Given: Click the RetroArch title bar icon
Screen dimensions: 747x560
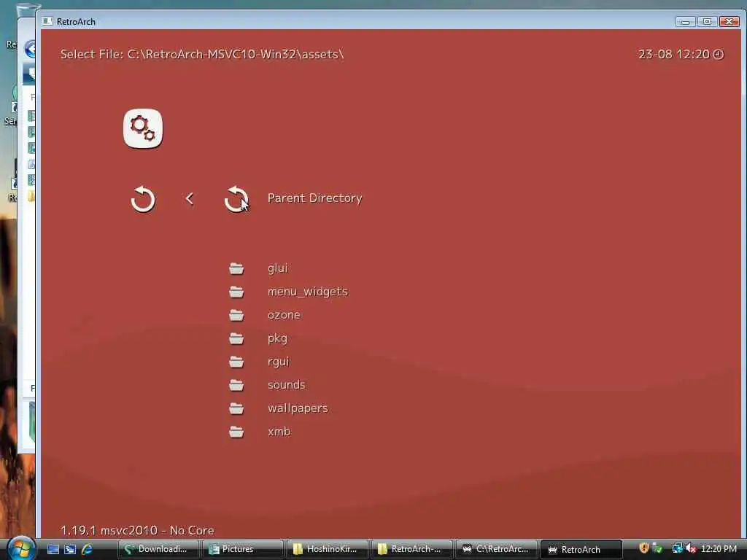Looking at the screenshot, I should (x=47, y=21).
